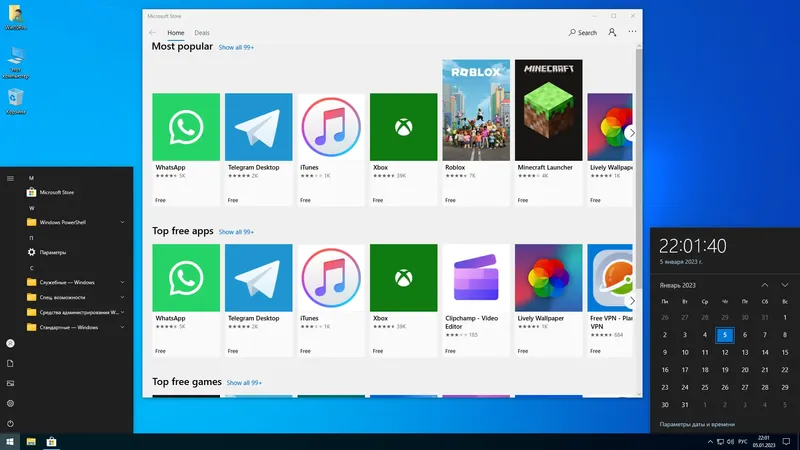The width and height of the screenshot is (800, 450).
Task: Select date 31 in January calendar
Action: point(685,405)
